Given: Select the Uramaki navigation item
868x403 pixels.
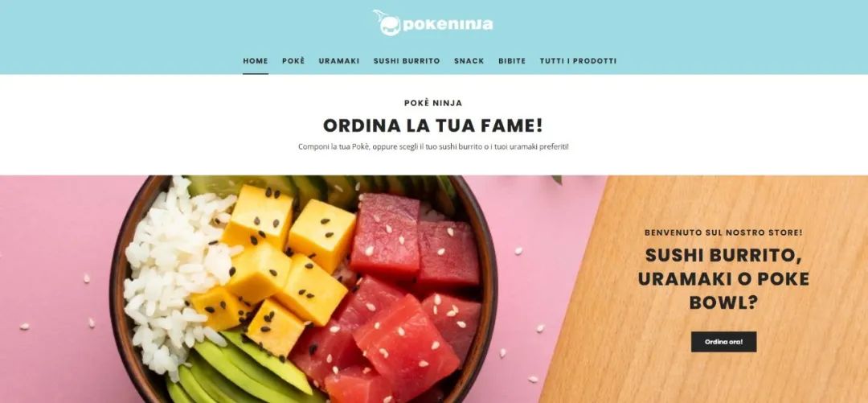Looking at the screenshot, I should [x=339, y=61].
